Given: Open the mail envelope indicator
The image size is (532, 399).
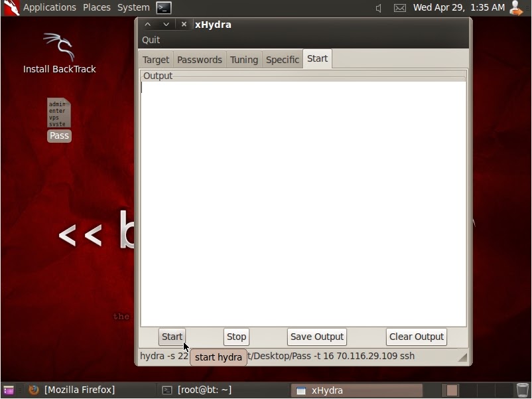Looking at the screenshot, I should pos(400,8).
